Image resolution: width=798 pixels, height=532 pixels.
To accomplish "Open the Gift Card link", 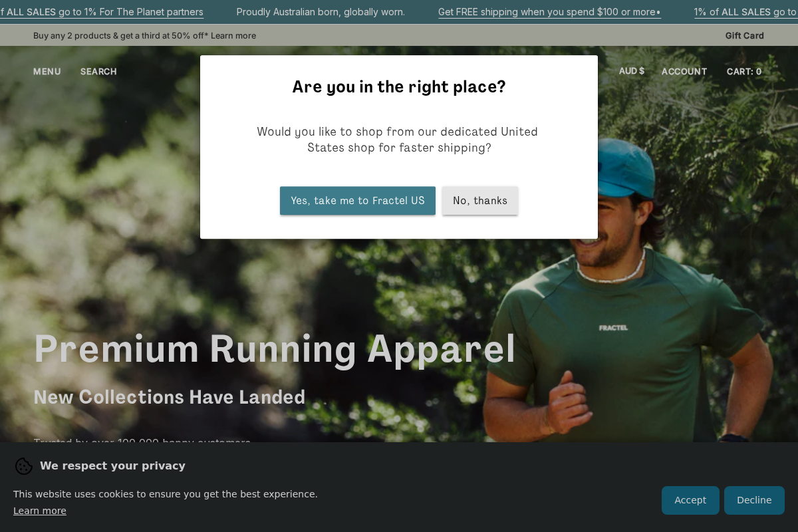I will click(x=745, y=35).
